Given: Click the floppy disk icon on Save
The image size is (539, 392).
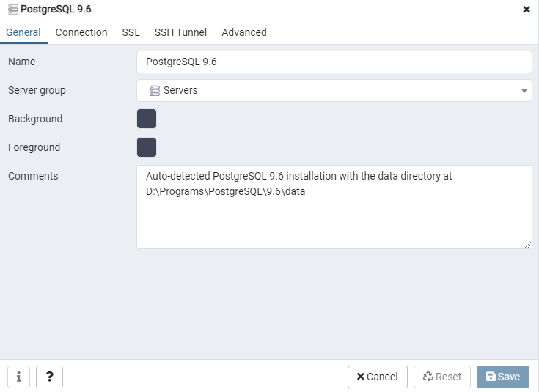Looking at the screenshot, I should [x=491, y=377].
